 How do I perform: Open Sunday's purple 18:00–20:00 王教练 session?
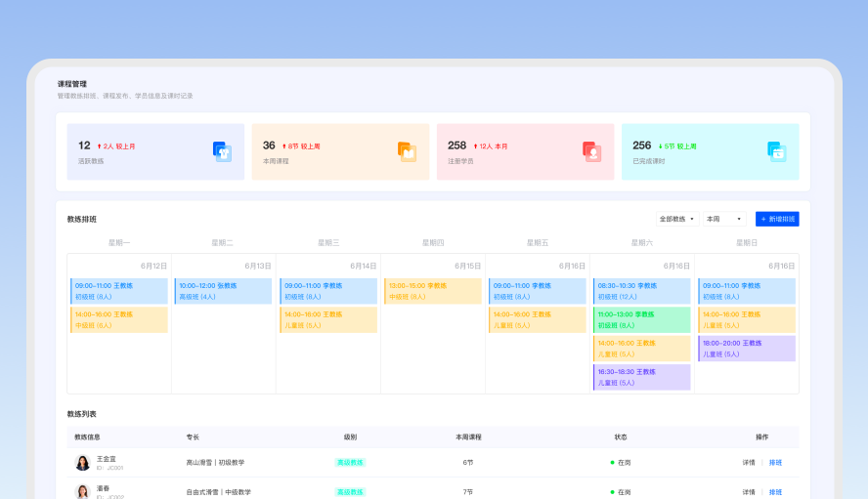[747, 349]
